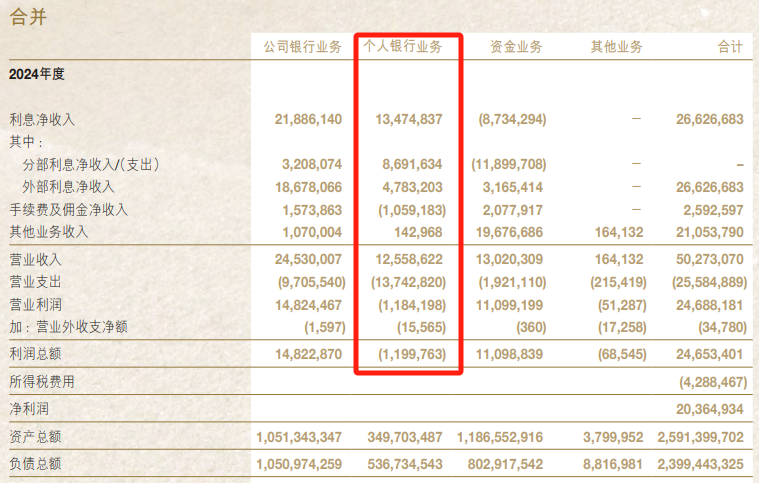The width and height of the screenshot is (759, 483).
Task: Click the value 2,592,597
Action: pyautogui.click(x=713, y=211)
